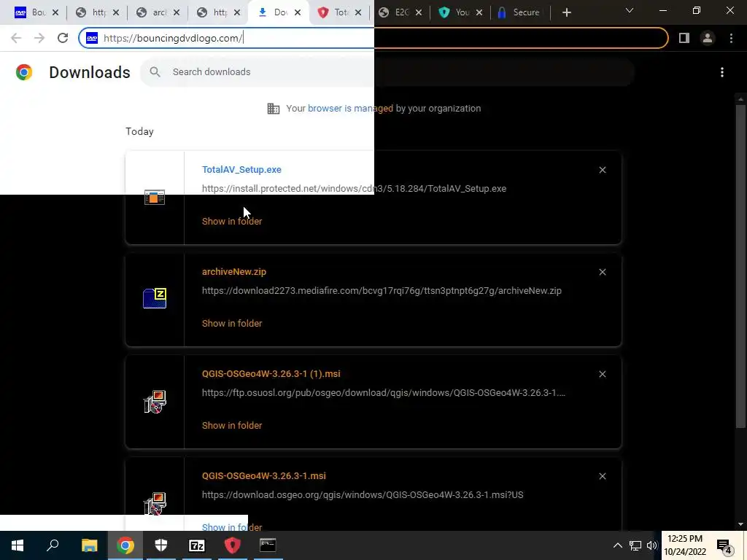This screenshot has height=560, width=747.
Task: Click the Chrome taskbar icon
Action: [x=125, y=545]
